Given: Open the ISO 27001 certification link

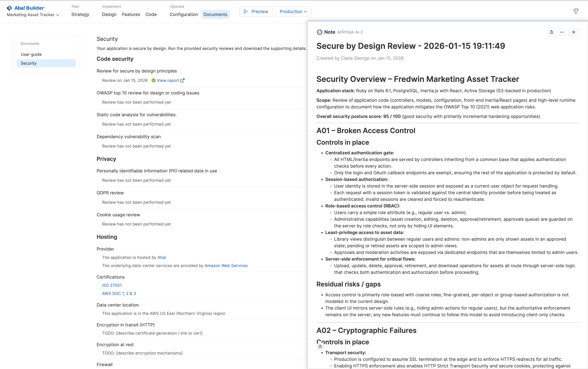Looking at the screenshot, I should point(112,285).
